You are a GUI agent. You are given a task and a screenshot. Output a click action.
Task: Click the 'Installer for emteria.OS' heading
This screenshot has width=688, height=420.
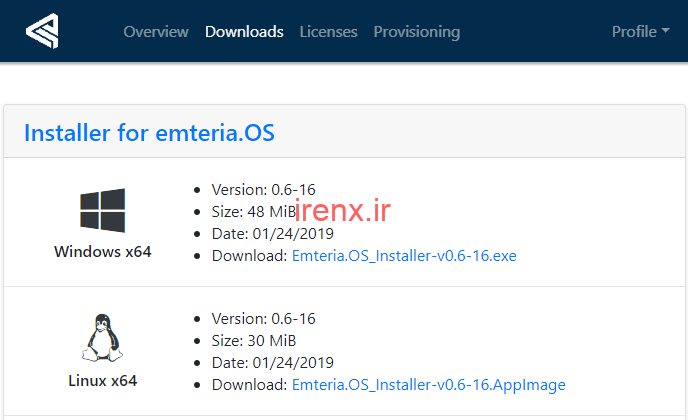149,133
